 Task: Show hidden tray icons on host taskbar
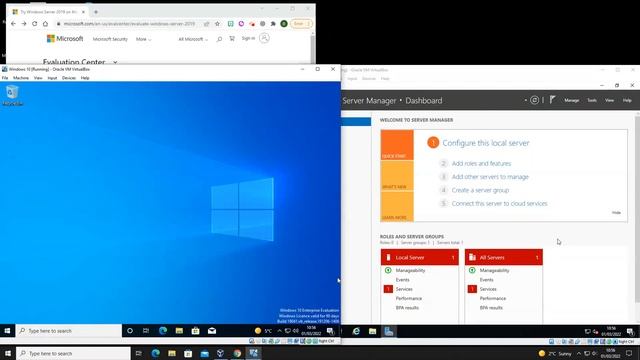point(579,353)
